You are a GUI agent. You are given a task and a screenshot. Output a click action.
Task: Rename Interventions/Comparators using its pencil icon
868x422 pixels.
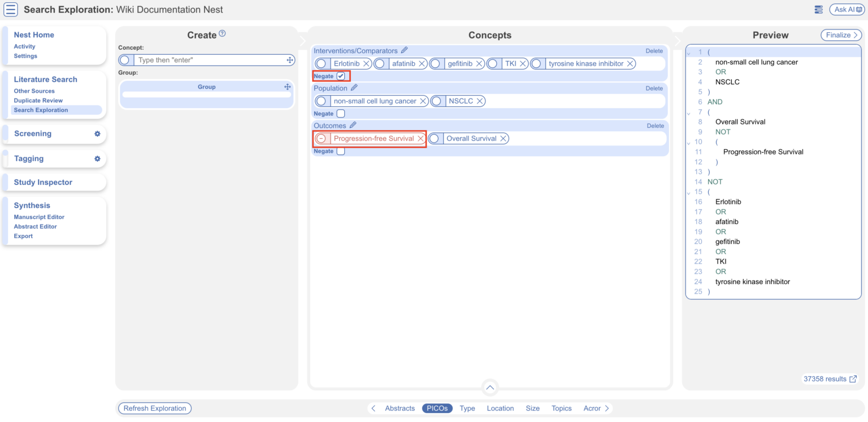[x=404, y=50]
